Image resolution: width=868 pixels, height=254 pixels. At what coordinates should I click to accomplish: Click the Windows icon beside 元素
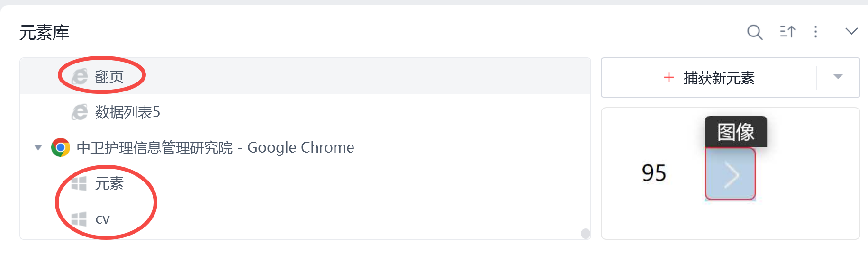coord(79,183)
